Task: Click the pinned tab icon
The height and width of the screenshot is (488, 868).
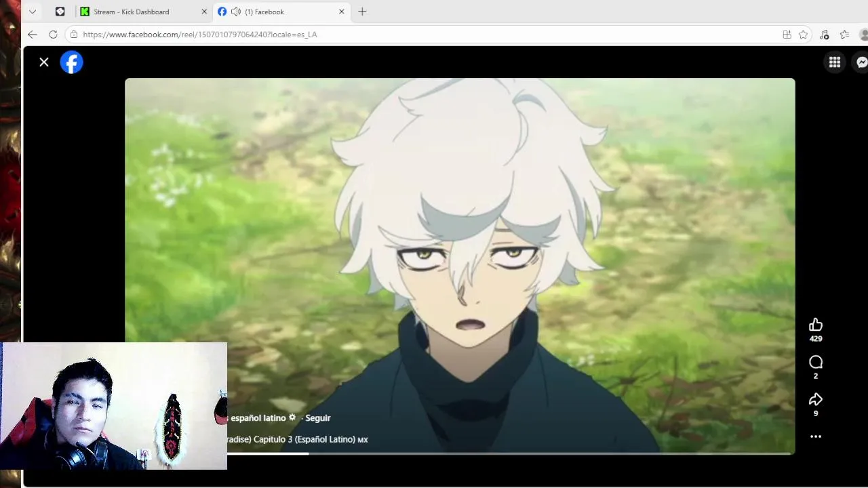Action: (x=60, y=12)
